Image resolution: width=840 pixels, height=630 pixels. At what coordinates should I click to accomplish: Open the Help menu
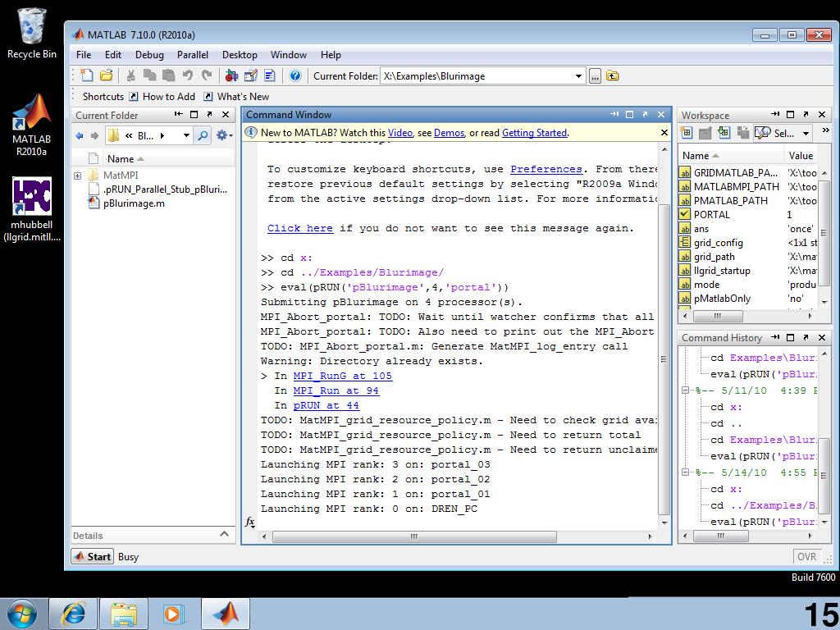(x=331, y=55)
